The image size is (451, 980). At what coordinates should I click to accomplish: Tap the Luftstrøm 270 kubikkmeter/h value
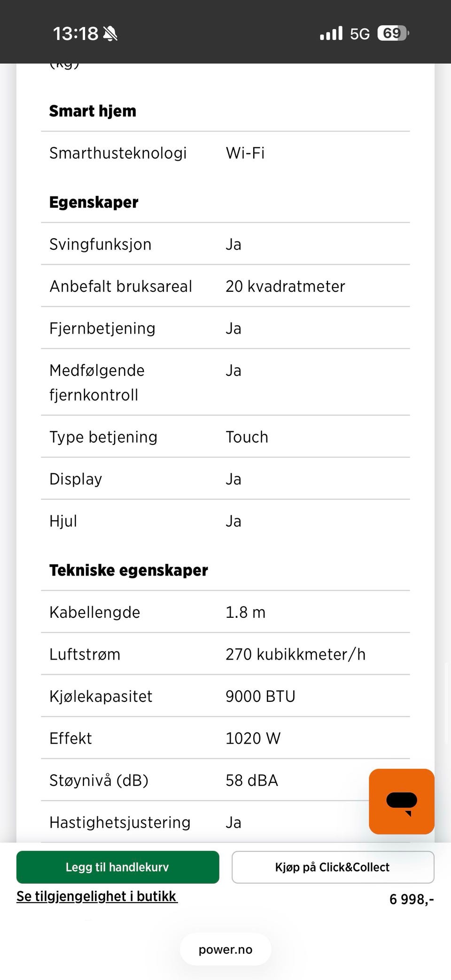coord(295,654)
